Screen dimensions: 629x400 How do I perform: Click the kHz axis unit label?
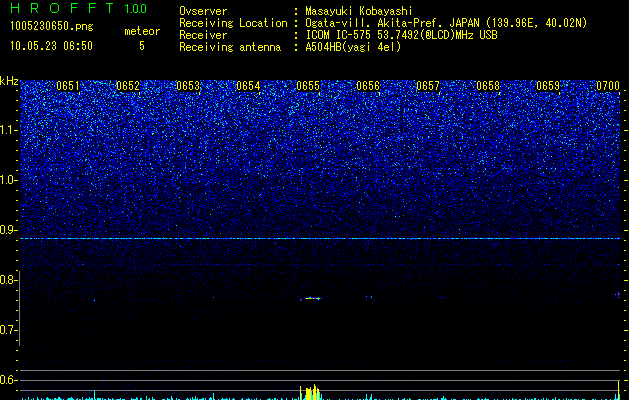click(x=9, y=81)
